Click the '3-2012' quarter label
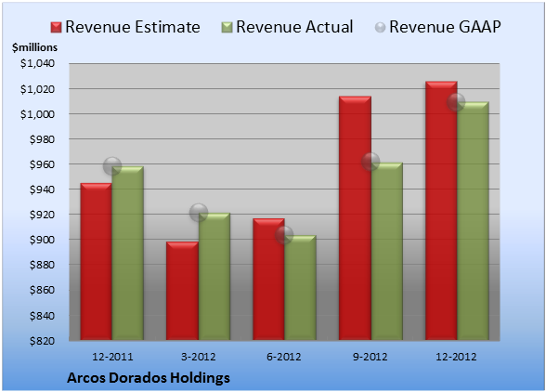Screen dimensions: 546x392 pyautogui.click(x=199, y=357)
